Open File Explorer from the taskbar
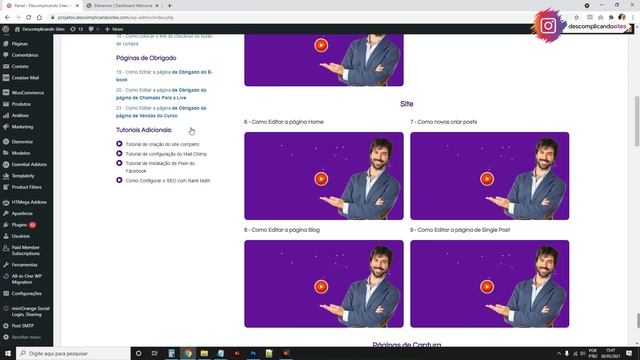This screenshot has height=360, width=640. 204,353
